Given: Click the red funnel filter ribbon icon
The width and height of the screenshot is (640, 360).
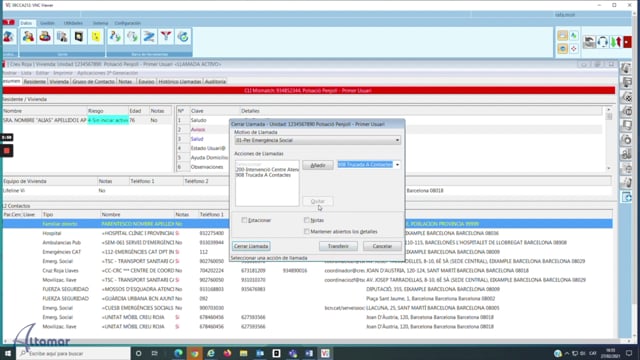Looking at the screenshot, I should (x=166, y=37).
